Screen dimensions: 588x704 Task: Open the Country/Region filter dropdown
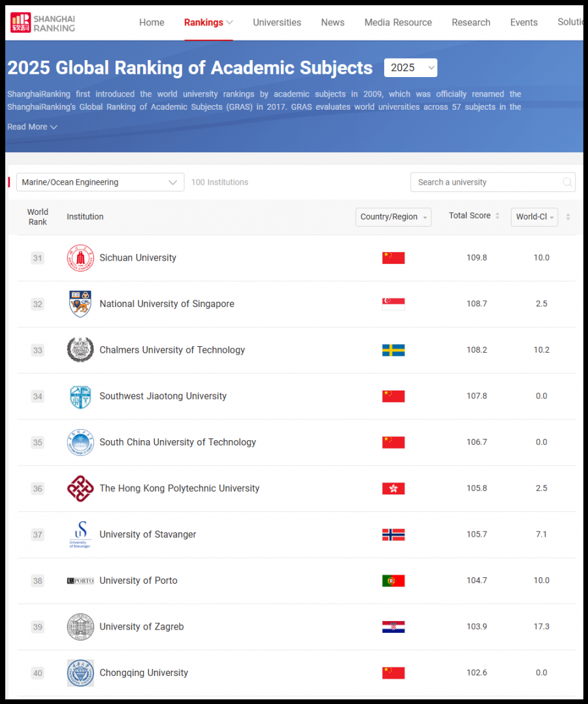pyautogui.click(x=393, y=217)
